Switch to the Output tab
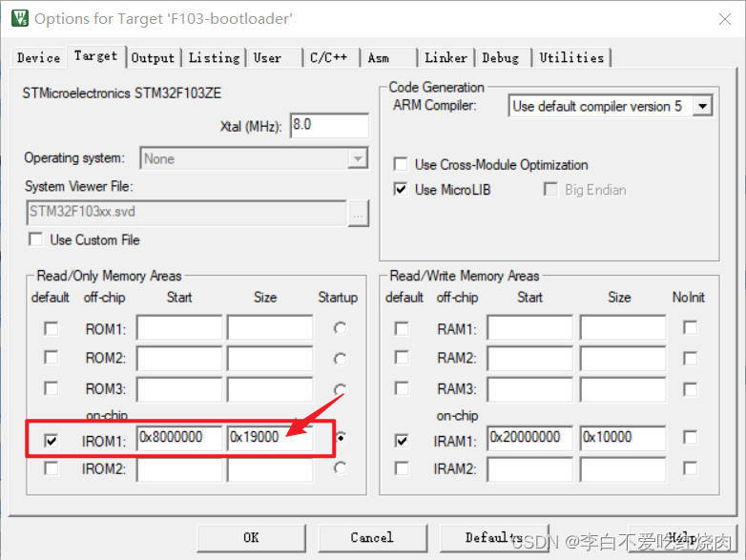746x560 pixels. [154, 58]
